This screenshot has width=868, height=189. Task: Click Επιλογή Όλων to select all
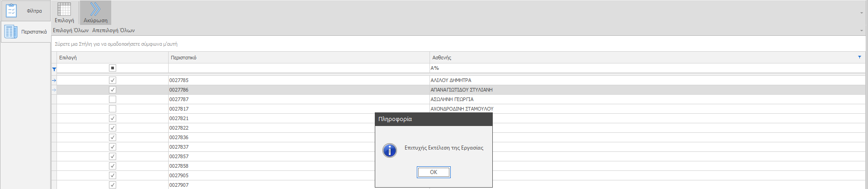pyautogui.click(x=71, y=30)
